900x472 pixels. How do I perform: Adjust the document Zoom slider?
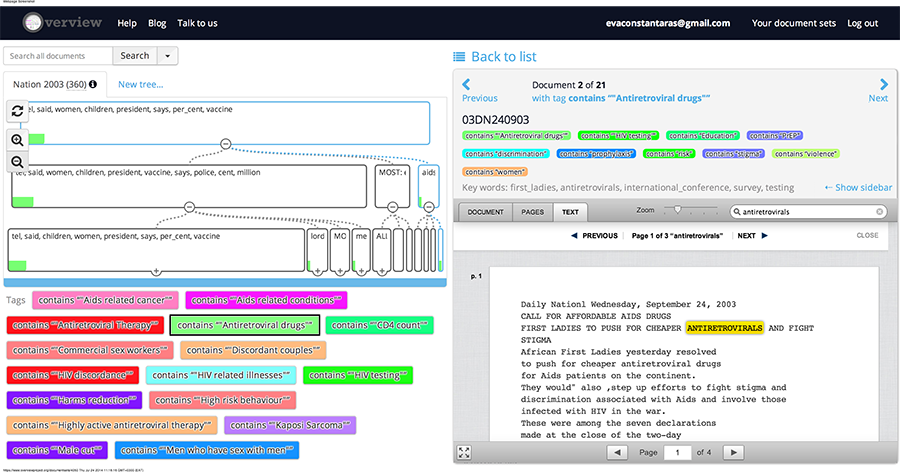click(677, 211)
